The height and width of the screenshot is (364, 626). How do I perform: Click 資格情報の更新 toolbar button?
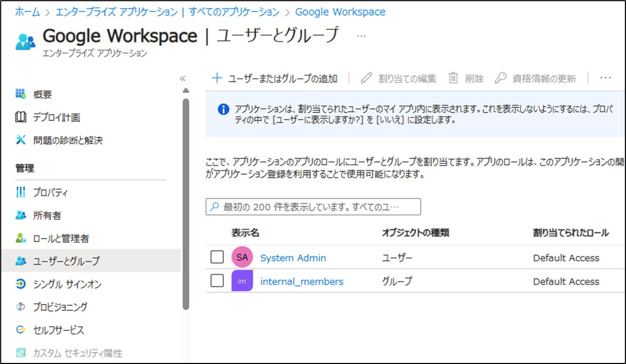(536, 78)
